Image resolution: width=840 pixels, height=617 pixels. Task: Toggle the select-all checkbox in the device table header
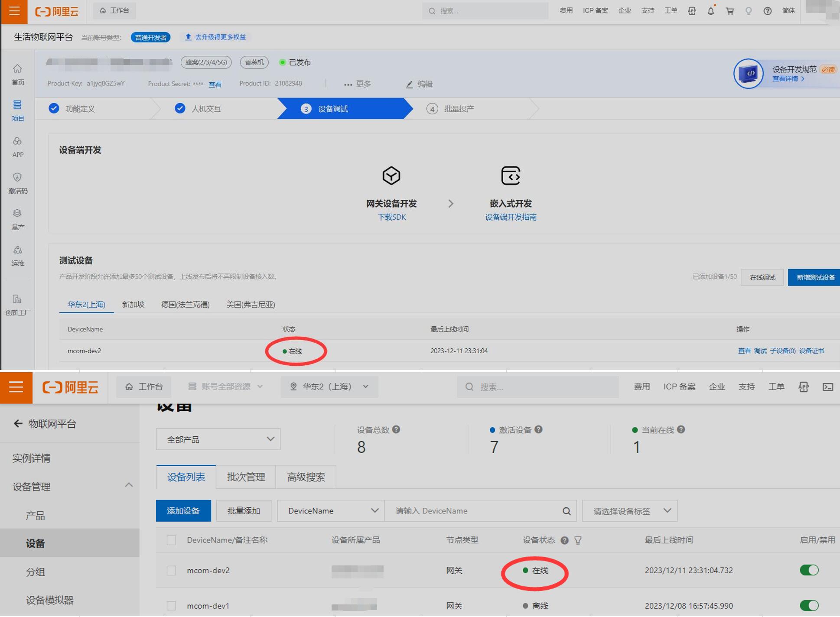point(172,540)
